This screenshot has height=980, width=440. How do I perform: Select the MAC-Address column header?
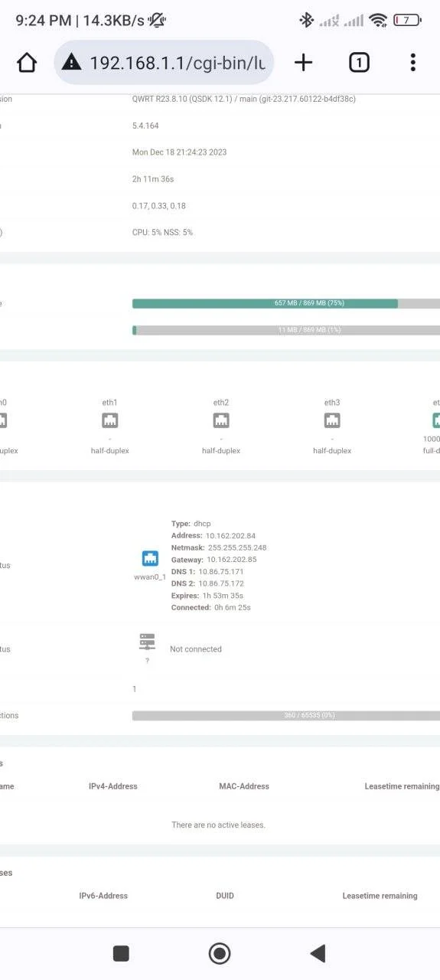coord(244,786)
